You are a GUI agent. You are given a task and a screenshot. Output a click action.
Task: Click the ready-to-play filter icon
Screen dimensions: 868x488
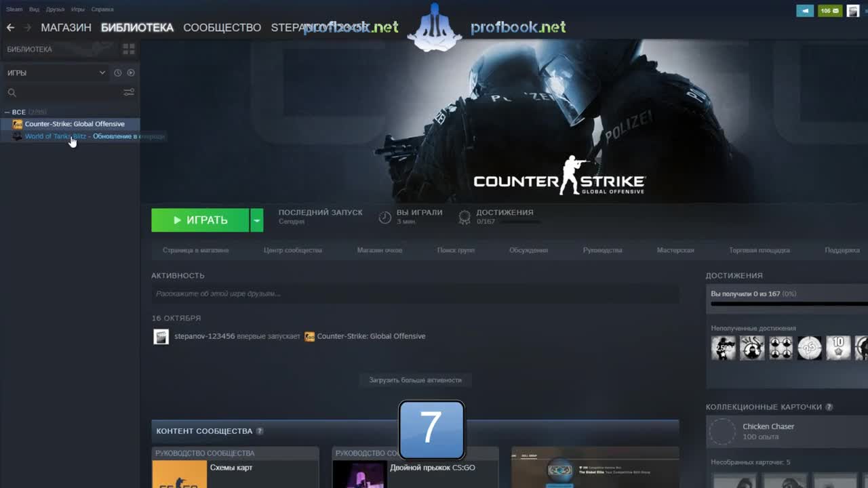131,73
